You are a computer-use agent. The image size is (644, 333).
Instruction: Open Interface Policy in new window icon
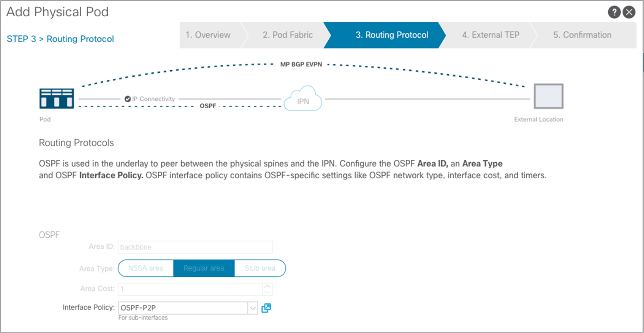266,308
